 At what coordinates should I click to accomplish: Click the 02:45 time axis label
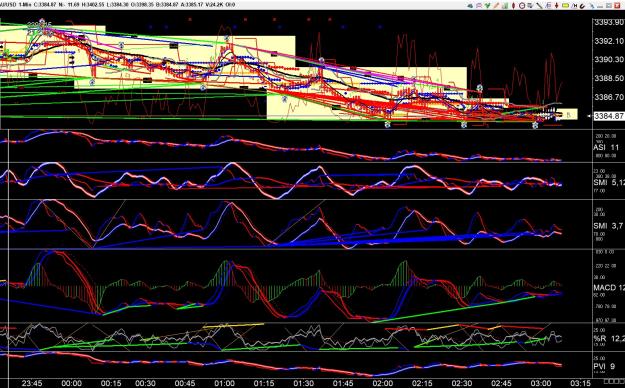pos(501,383)
